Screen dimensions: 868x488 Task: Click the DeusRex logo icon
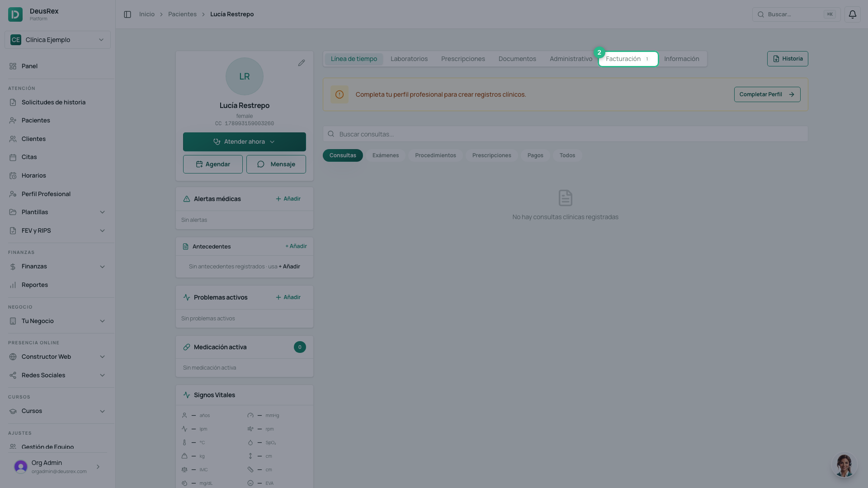[x=15, y=14]
